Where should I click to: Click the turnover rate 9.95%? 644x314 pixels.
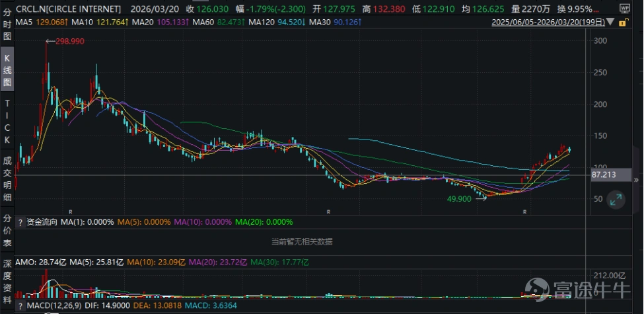tap(579, 9)
